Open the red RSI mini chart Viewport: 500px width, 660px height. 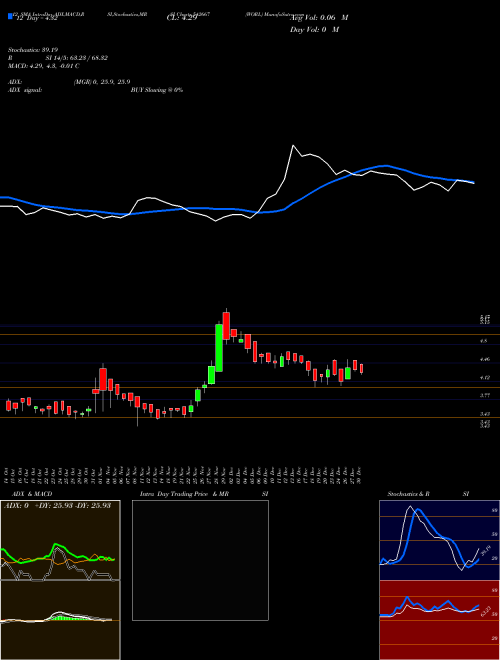(439, 620)
